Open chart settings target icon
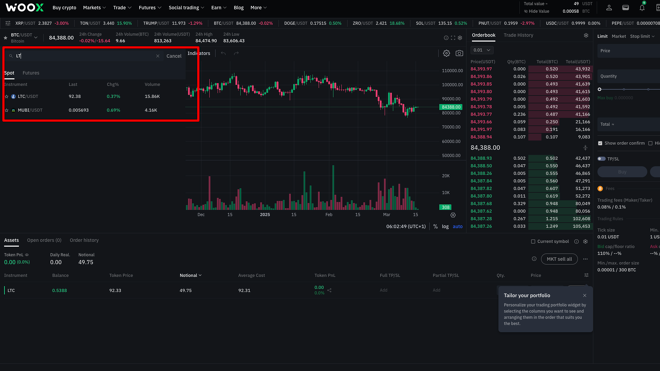This screenshot has width=660, height=371. (x=446, y=53)
